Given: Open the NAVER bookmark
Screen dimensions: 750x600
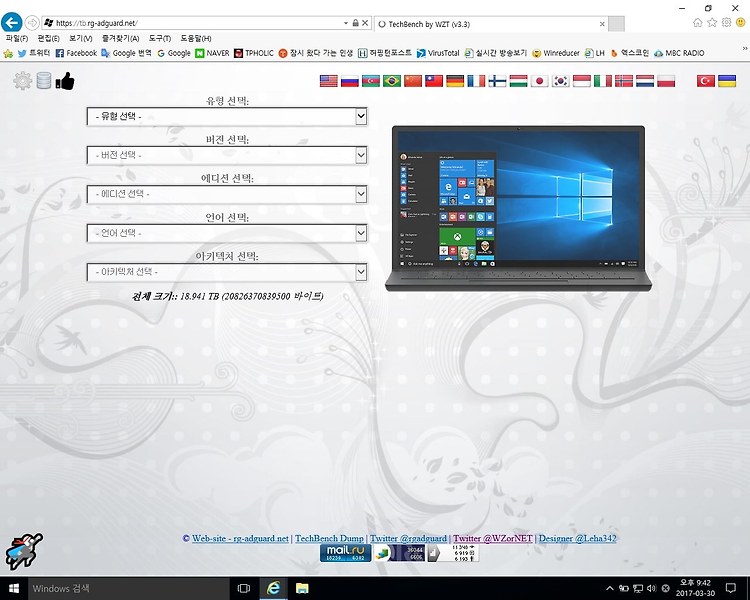Looking at the screenshot, I should pos(212,53).
